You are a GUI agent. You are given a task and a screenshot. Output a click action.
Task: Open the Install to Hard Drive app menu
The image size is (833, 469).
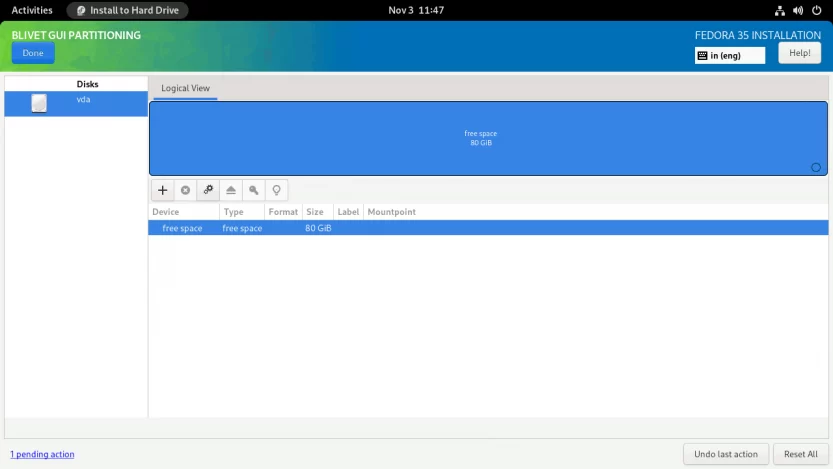(128, 10)
